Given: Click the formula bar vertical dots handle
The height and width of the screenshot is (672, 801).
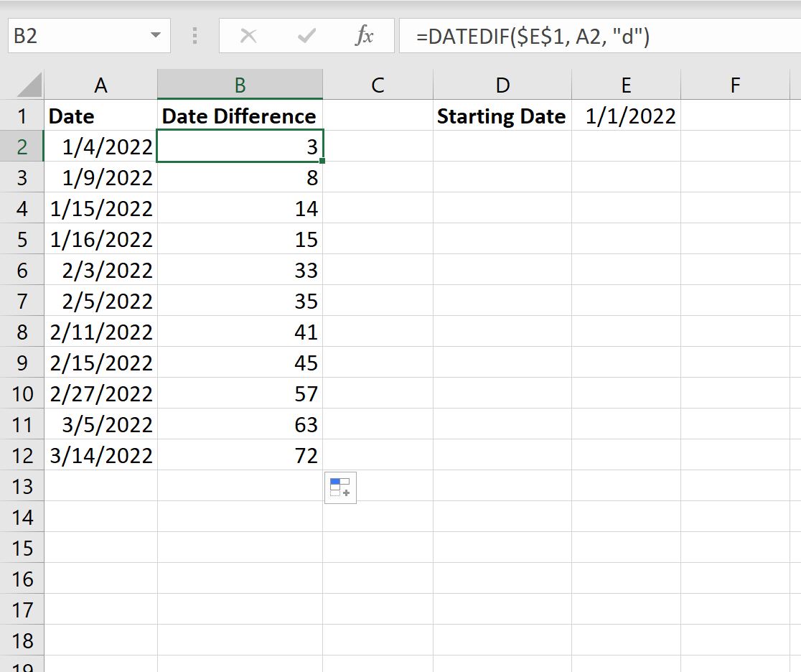Looking at the screenshot, I should click(x=195, y=36).
